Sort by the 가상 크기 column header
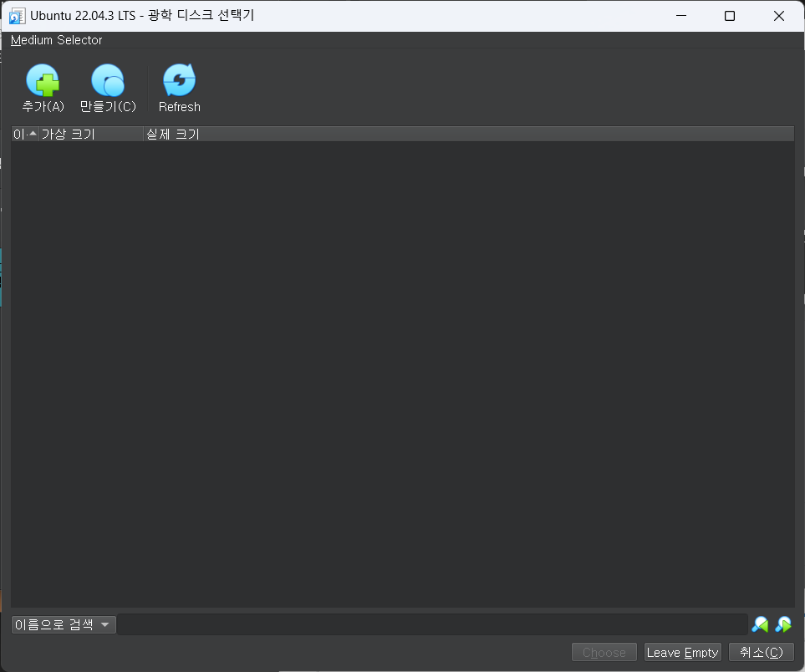The image size is (805, 672). click(91, 134)
